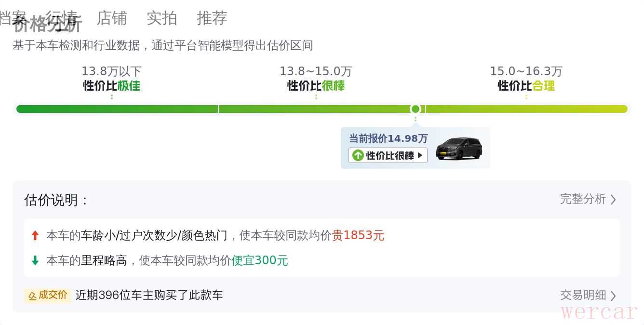The image size is (644, 325).
Task: Click 贵1853元 price difference text
Action: click(x=358, y=235)
